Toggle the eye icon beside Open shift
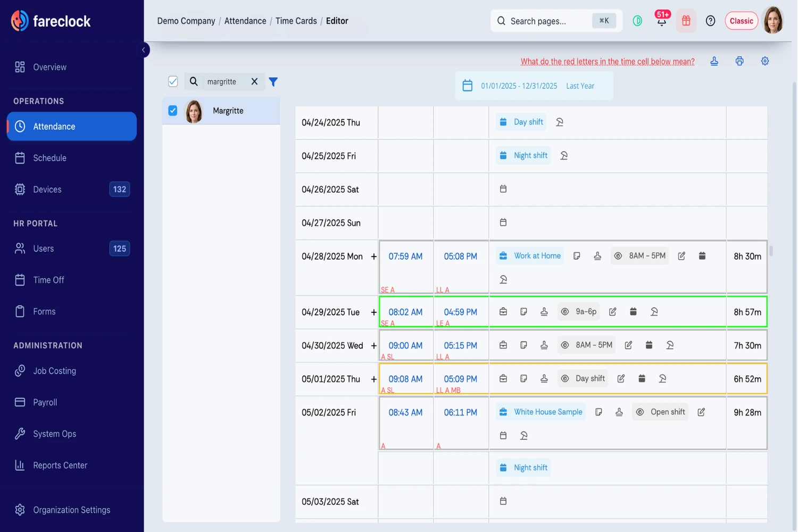Image resolution: width=798 pixels, height=532 pixels. tap(640, 412)
